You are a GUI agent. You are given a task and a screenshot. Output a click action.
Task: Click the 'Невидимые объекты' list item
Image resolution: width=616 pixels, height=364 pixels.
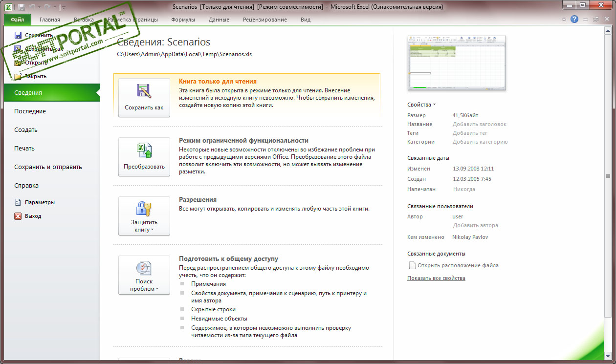tap(218, 318)
